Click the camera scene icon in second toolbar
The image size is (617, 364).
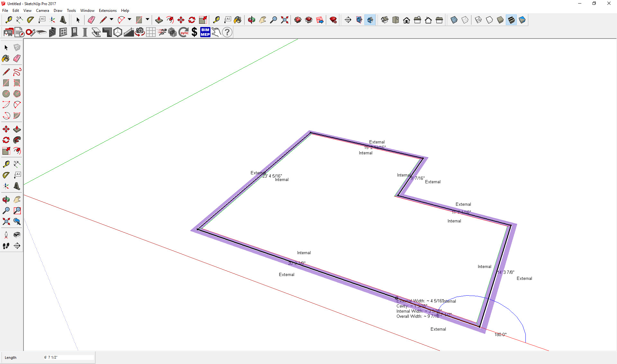(x=140, y=32)
